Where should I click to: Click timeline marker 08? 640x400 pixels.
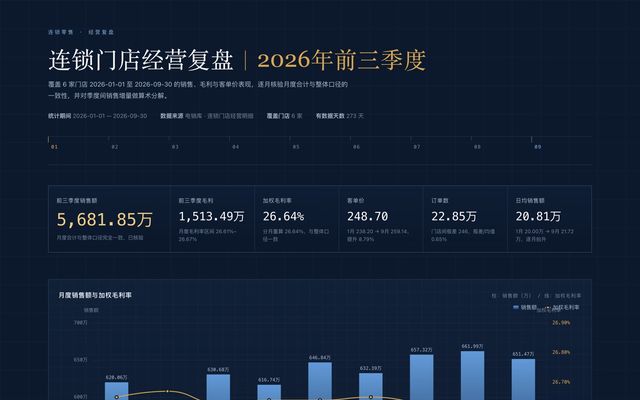pos(477,147)
